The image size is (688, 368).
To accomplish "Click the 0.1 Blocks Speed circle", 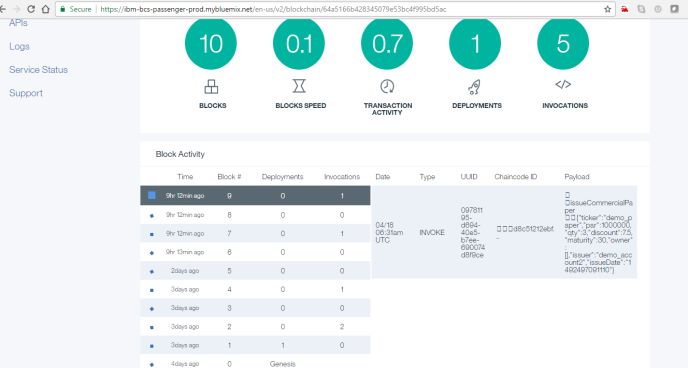I will click(299, 43).
